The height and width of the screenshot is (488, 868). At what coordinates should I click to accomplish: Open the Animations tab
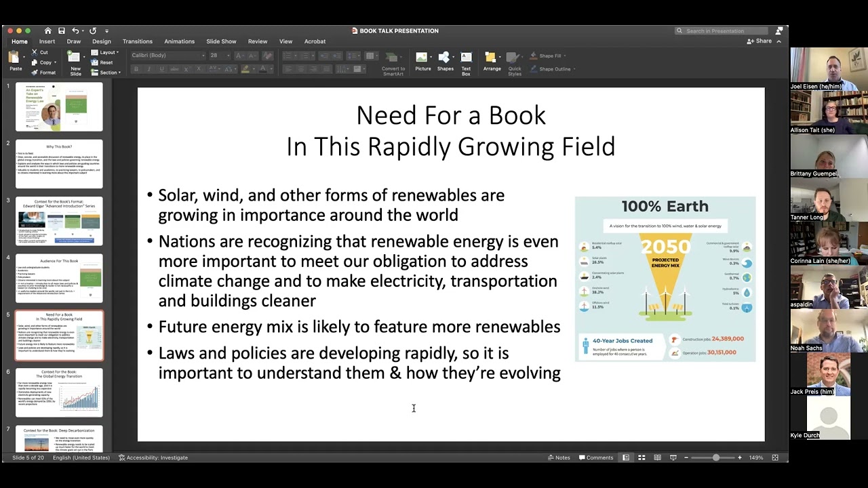pyautogui.click(x=179, y=41)
